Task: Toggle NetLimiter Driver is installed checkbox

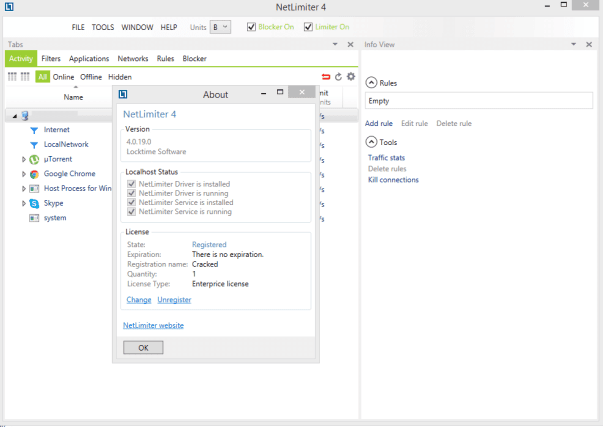Action: (x=132, y=184)
